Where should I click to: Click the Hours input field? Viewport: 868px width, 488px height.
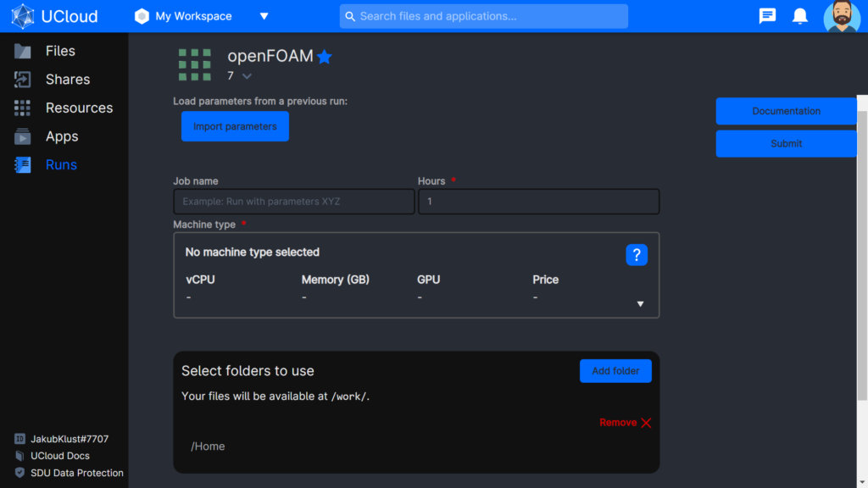point(538,202)
